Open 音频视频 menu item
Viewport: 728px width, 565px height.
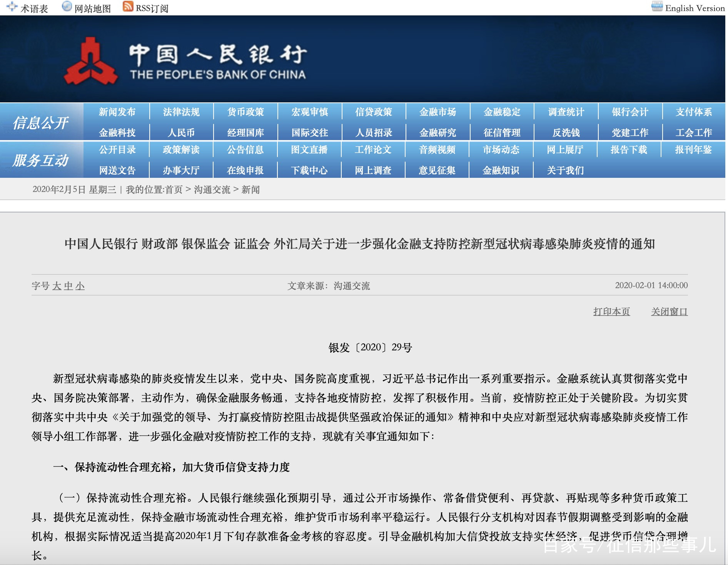coord(437,150)
